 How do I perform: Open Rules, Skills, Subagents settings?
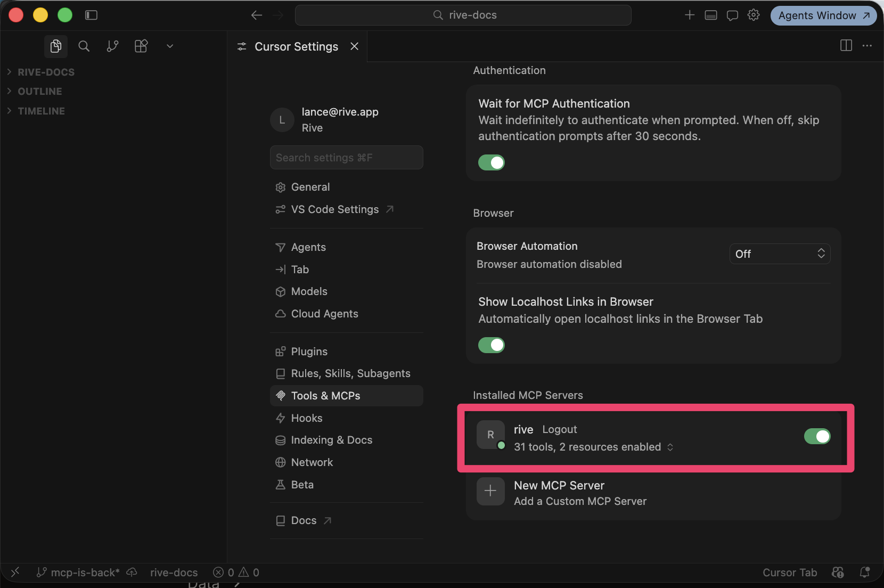[347, 373]
